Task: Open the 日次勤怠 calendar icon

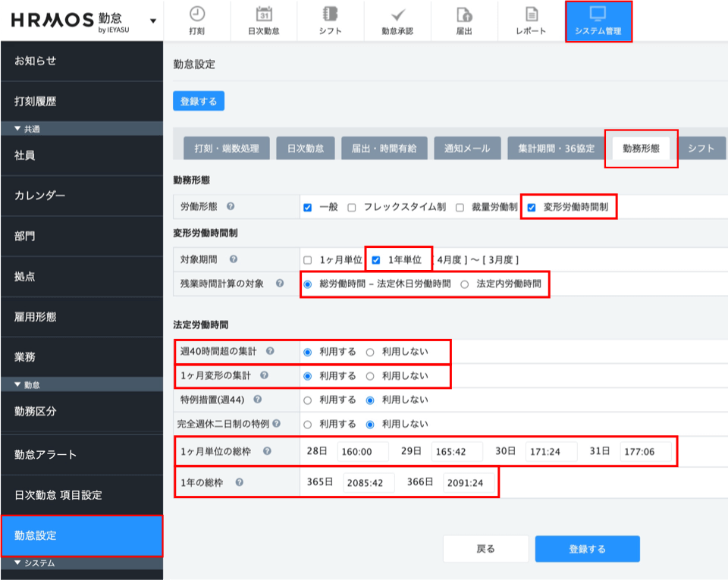Action: [x=264, y=14]
